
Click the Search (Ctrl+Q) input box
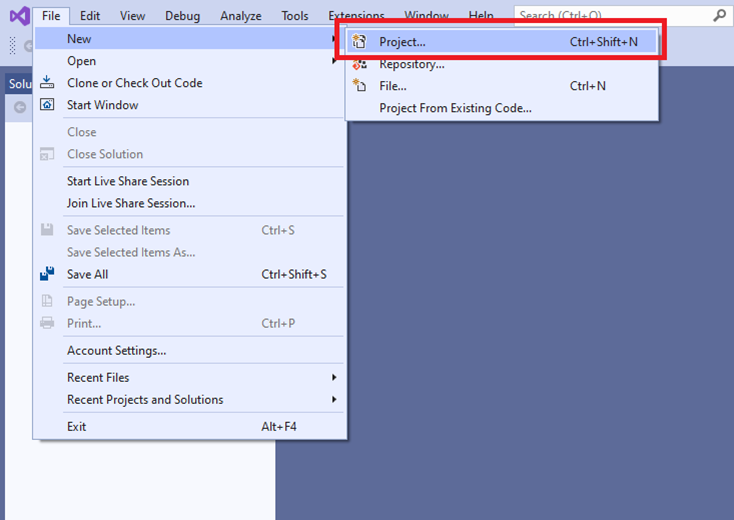(x=610, y=16)
